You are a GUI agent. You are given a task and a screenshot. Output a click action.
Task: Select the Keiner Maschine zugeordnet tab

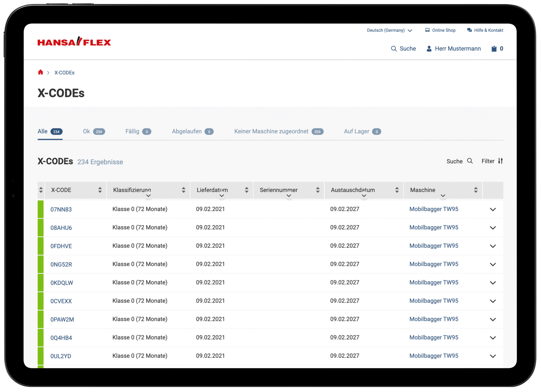click(x=278, y=131)
